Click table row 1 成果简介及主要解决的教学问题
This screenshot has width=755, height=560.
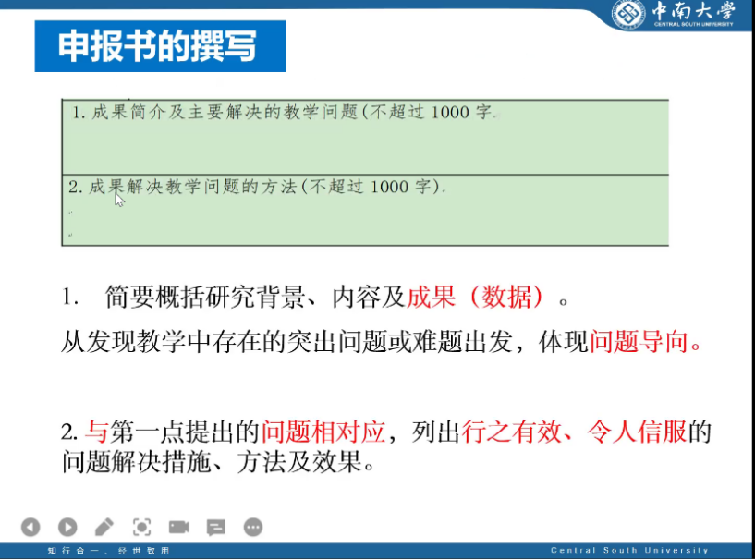285,114
